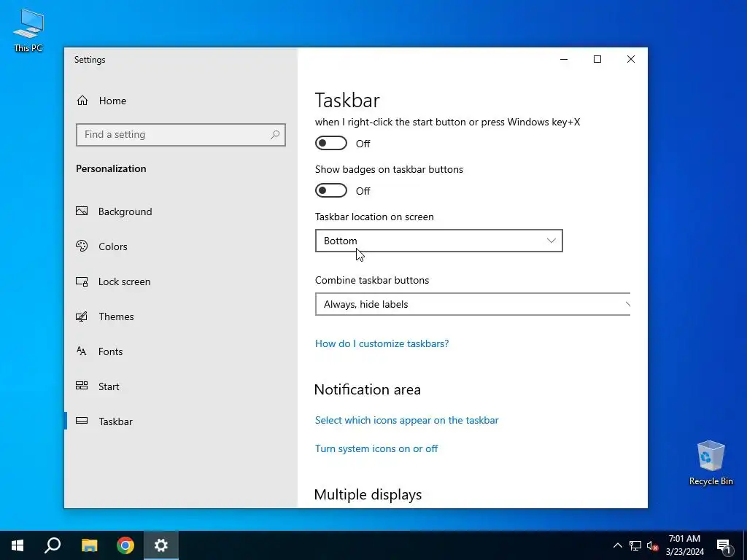Open the This PC desktop icon
This screenshot has height=560, width=747.
[x=28, y=30]
